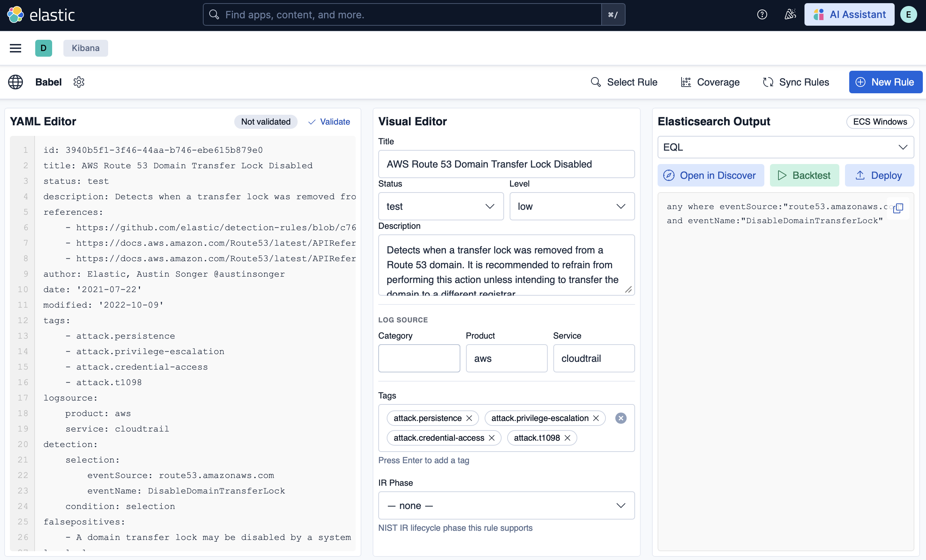926x560 pixels.
Task: Open the space selector D avatar
Action: point(44,48)
